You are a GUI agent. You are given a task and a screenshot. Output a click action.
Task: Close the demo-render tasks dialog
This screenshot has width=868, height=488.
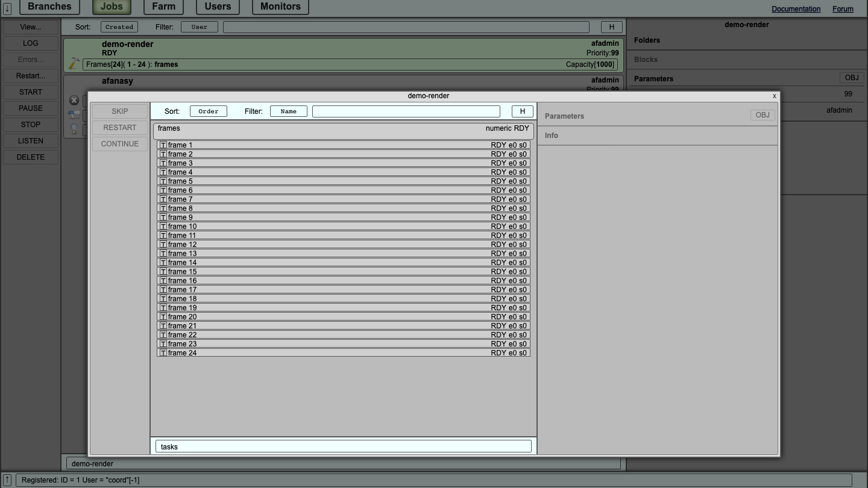(x=775, y=96)
